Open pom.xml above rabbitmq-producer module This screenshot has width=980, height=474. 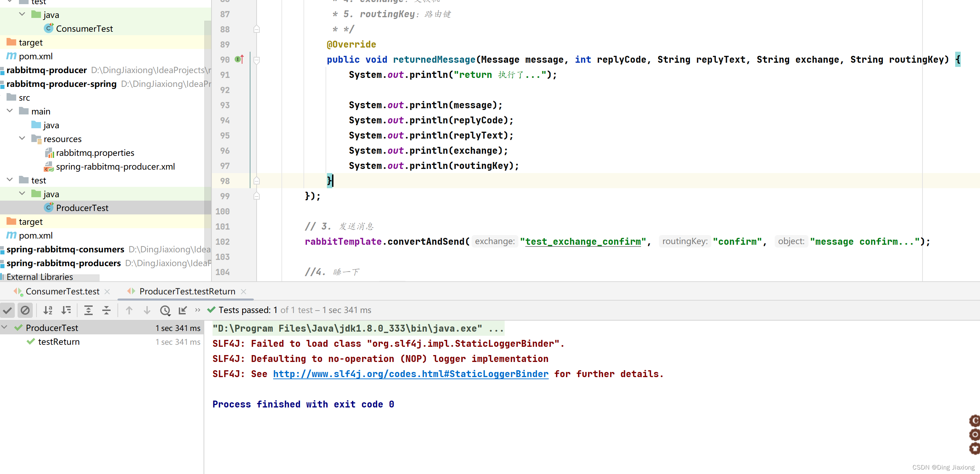[36, 56]
